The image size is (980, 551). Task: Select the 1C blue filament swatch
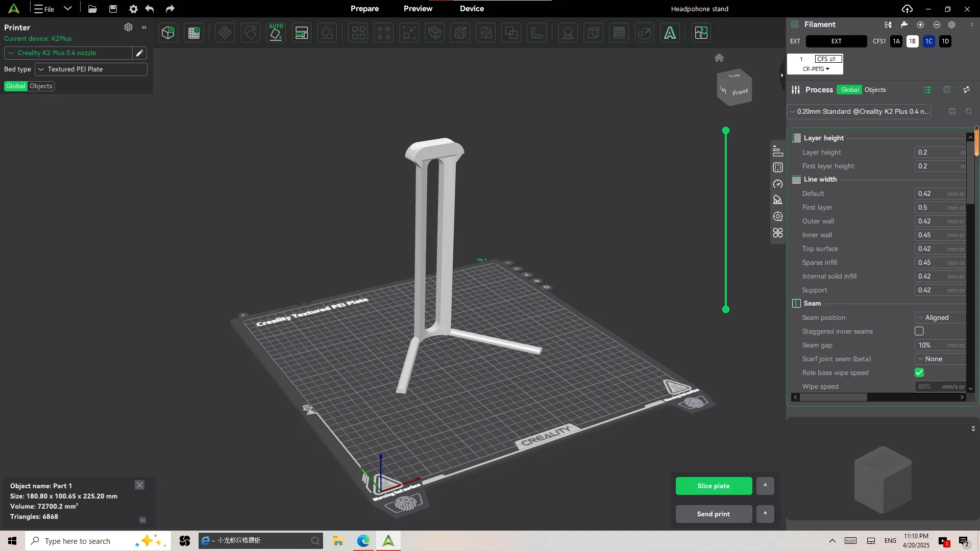click(928, 41)
